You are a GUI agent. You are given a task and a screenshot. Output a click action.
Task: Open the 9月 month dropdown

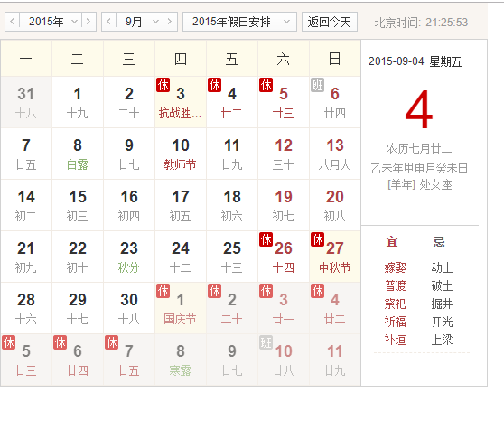coord(139,22)
